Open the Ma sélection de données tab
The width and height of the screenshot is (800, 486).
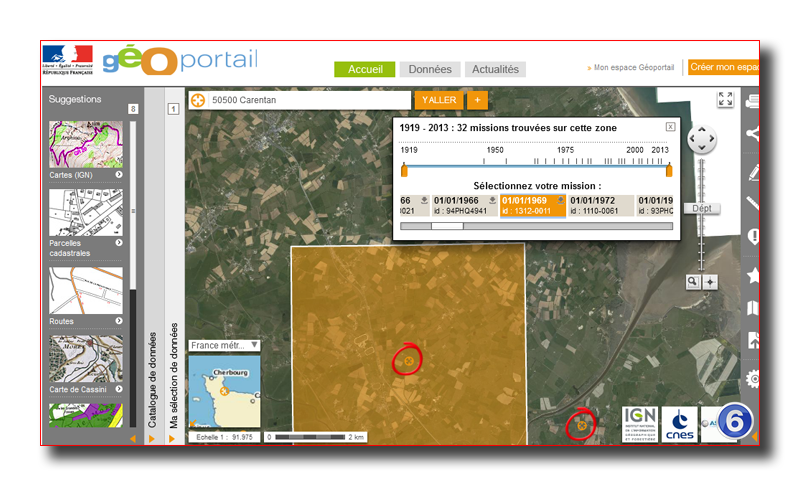(x=173, y=375)
